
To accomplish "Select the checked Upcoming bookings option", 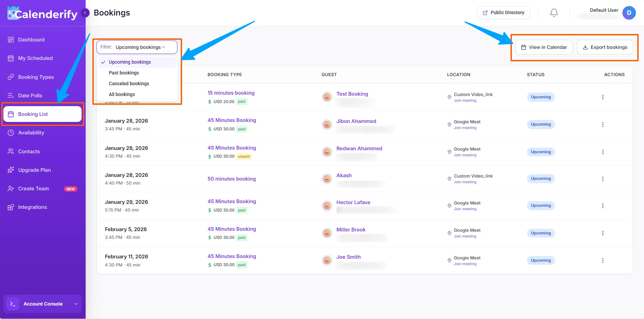I will click(130, 62).
